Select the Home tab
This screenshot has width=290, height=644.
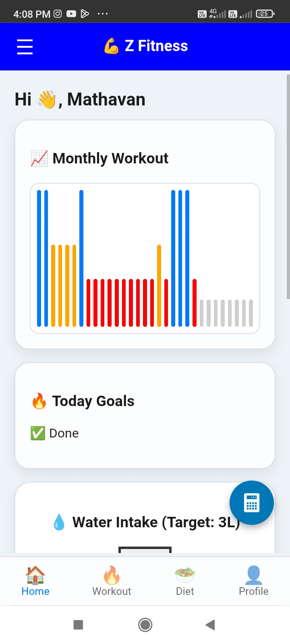35,581
